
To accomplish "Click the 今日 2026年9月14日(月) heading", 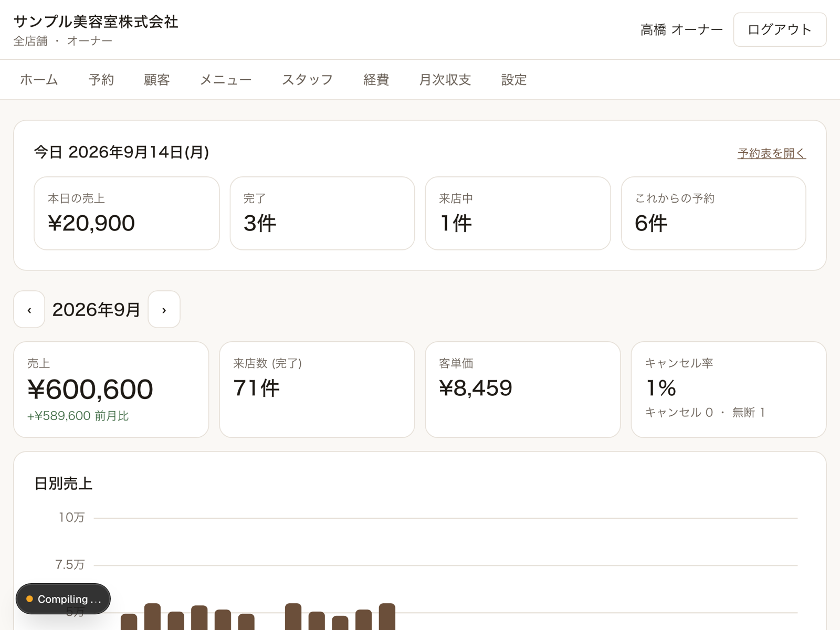I will pyautogui.click(x=121, y=152).
